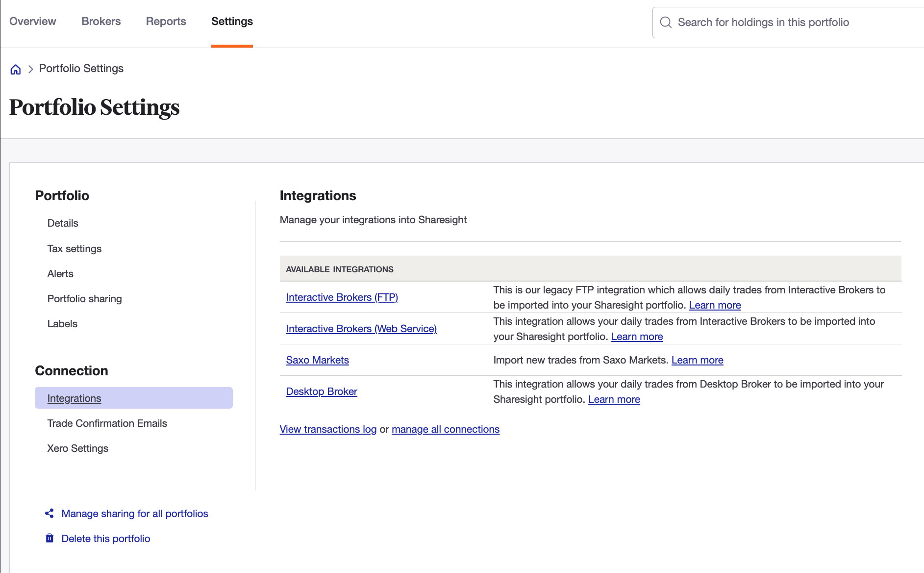Select the Settings tab
Image resolution: width=924 pixels, height=573 pixels.
232,22
